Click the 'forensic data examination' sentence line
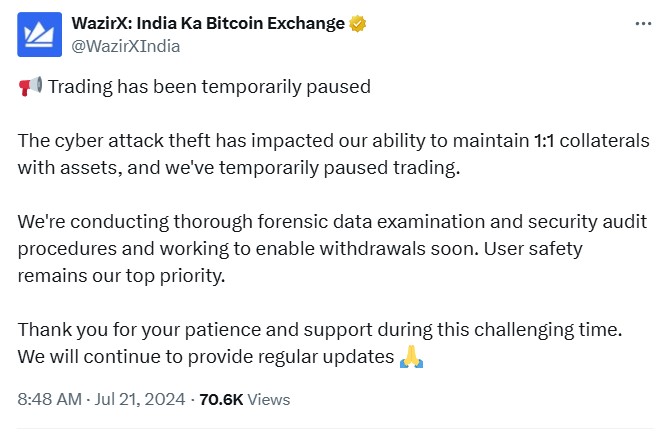The height and width of the screenshot is (438, 672). (332, 222)
